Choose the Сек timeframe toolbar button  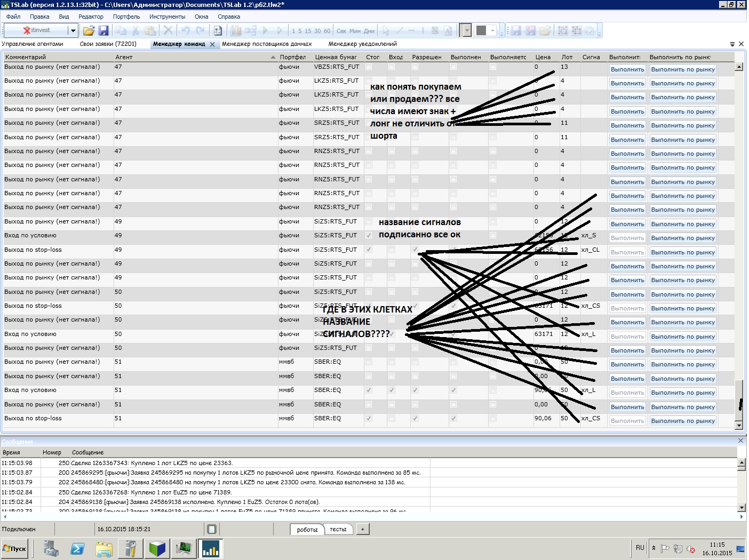pyautogui.click(x=341, y=31)
